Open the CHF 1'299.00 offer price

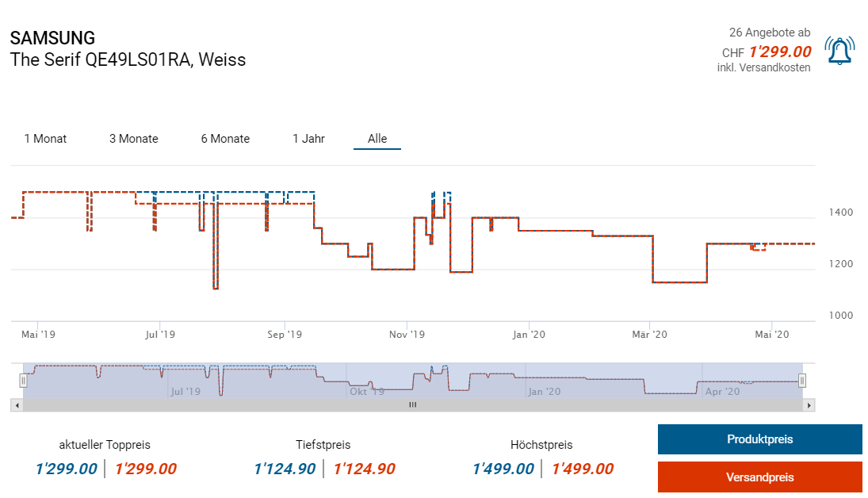(779, 52)
